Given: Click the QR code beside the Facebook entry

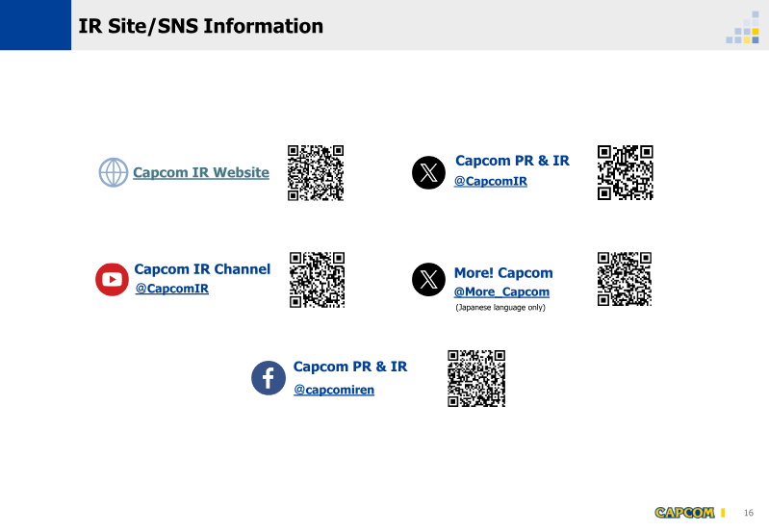Looking at the screenshot, I should [476, 378].
